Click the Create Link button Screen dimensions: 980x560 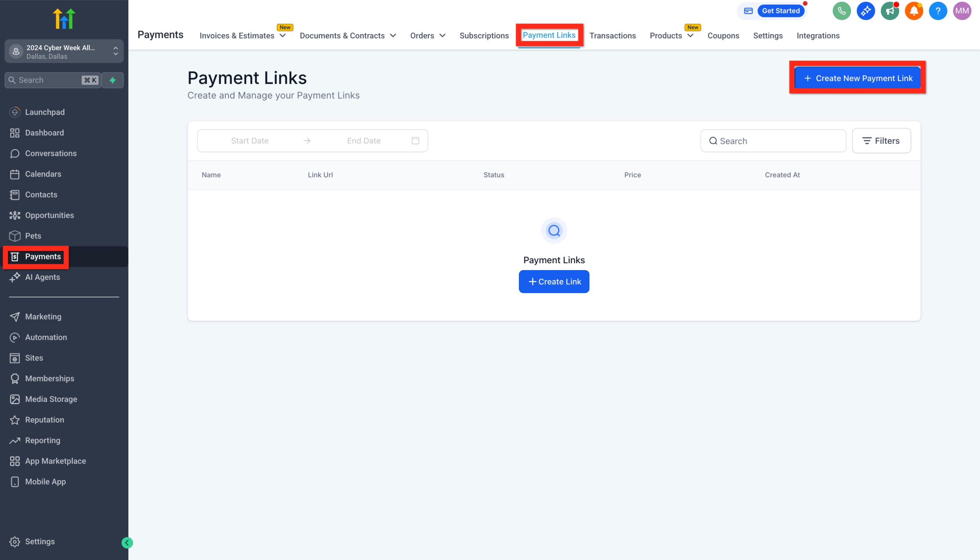click(x=554, y=281)
